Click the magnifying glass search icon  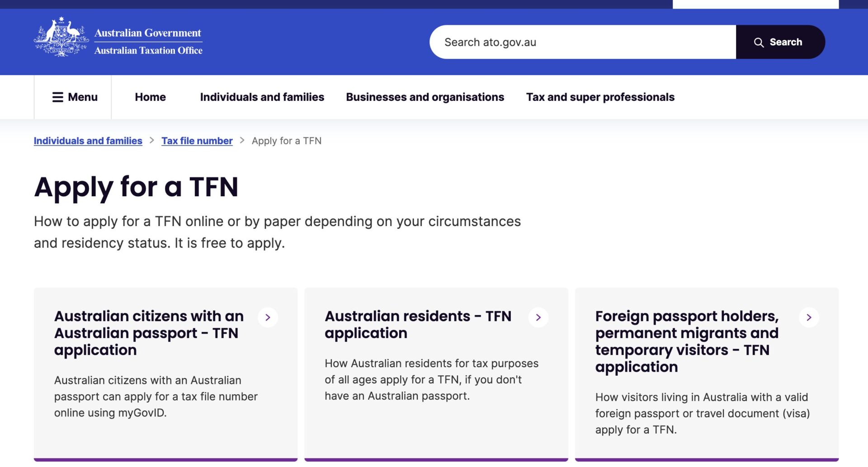point(759,42)
